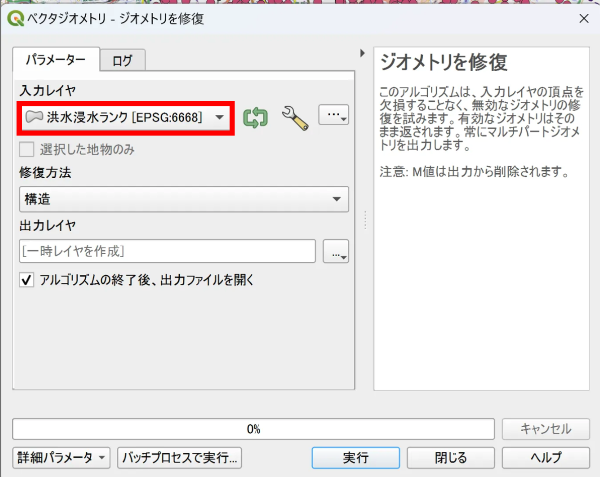600x477 pixels.
Task: Expand the 修復方法 構造 dropdown
Action: point(184,199)
